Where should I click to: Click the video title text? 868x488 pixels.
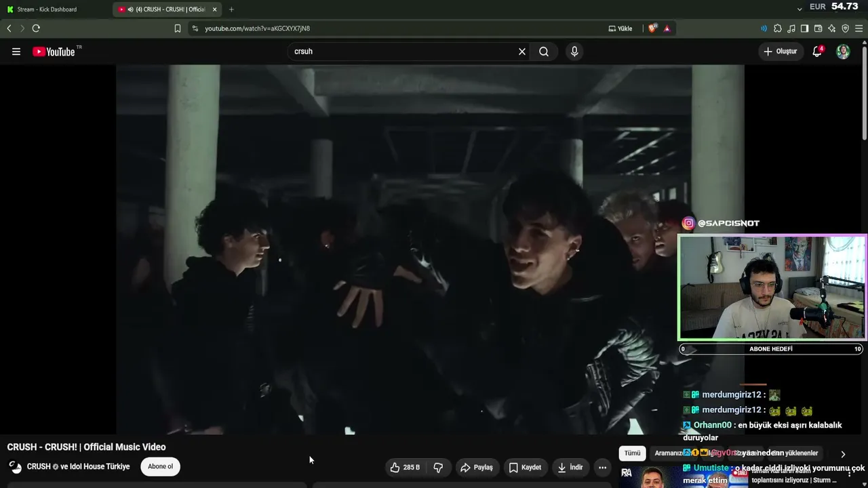click(x=86, y=447)
